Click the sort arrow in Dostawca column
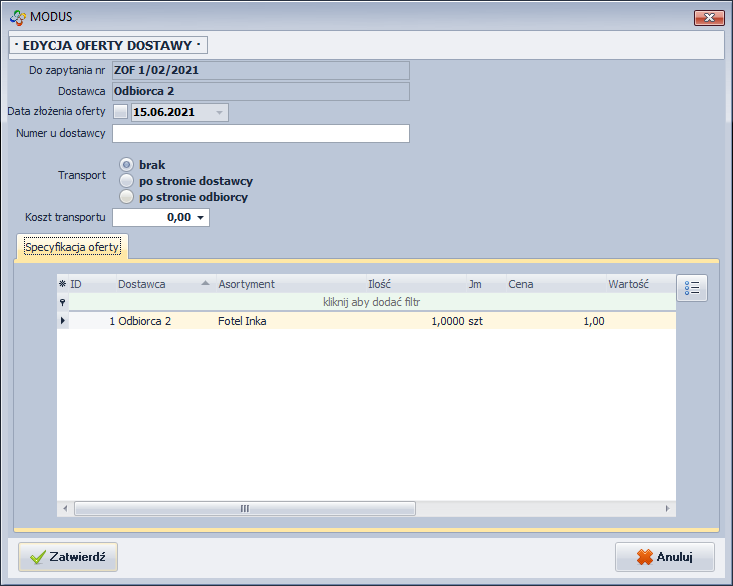733x586 pixels. pyautogui.click(x=205, y=284)
